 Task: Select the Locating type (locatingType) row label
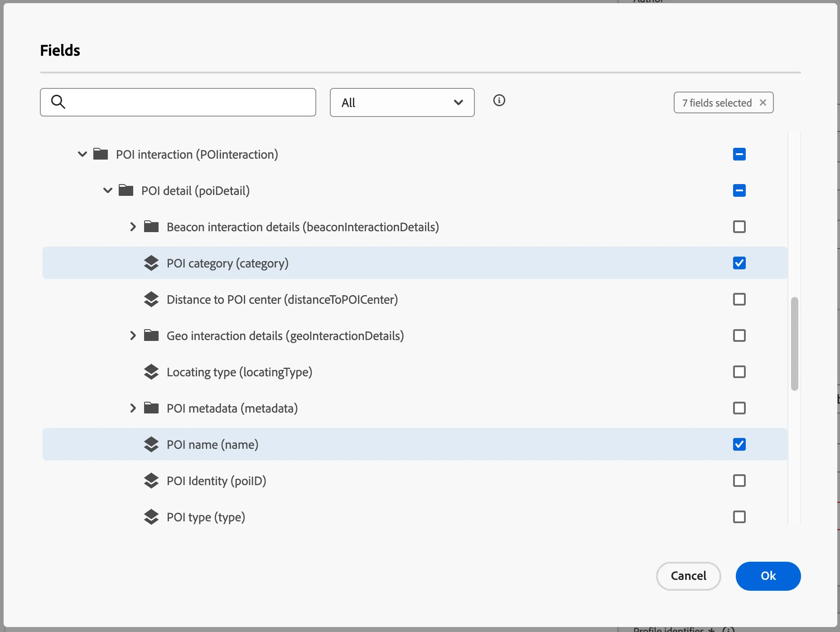[239, 372]
